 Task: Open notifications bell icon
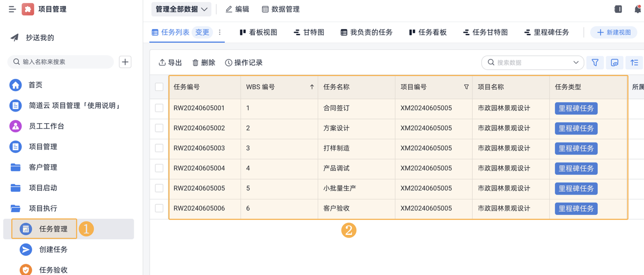click(638, 9)
